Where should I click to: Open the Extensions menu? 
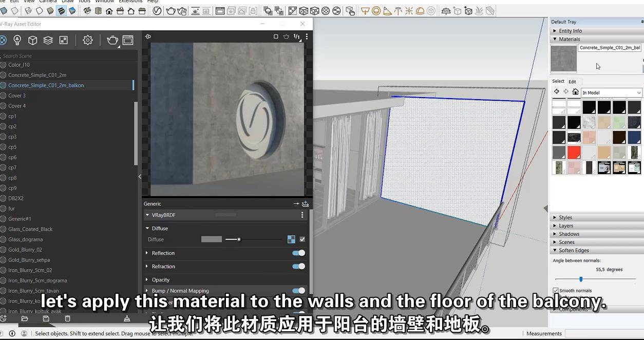click(130, 2)
